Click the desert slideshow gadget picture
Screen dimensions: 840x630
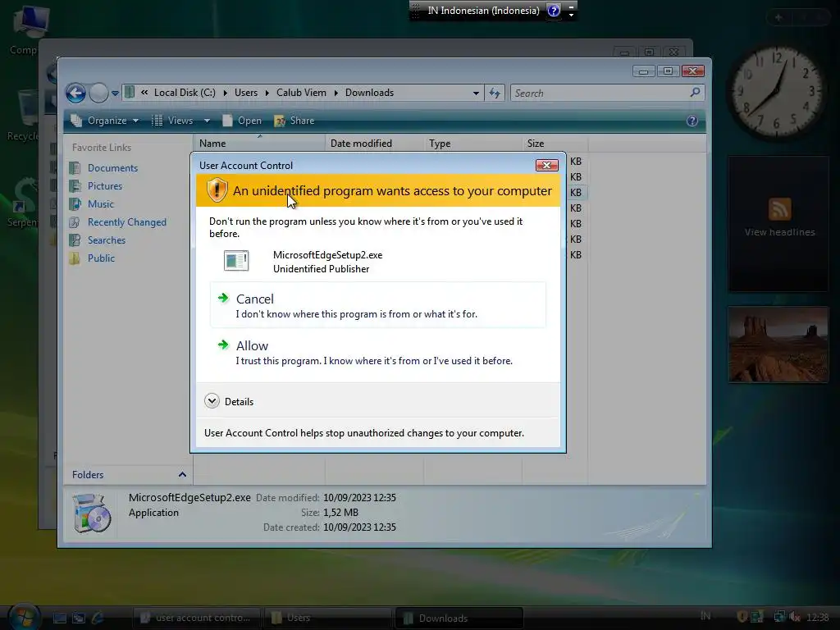pos(778,345)
